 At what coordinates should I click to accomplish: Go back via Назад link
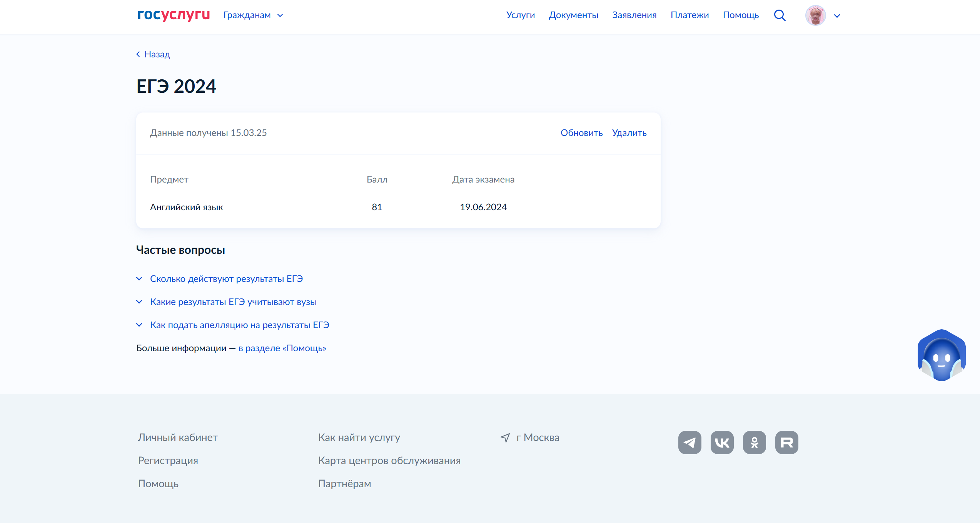(x=154, y=54)
